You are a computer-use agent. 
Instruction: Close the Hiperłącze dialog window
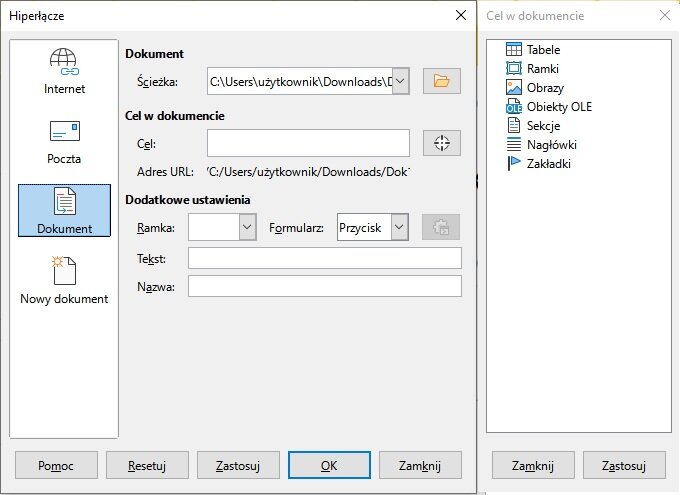461,15
